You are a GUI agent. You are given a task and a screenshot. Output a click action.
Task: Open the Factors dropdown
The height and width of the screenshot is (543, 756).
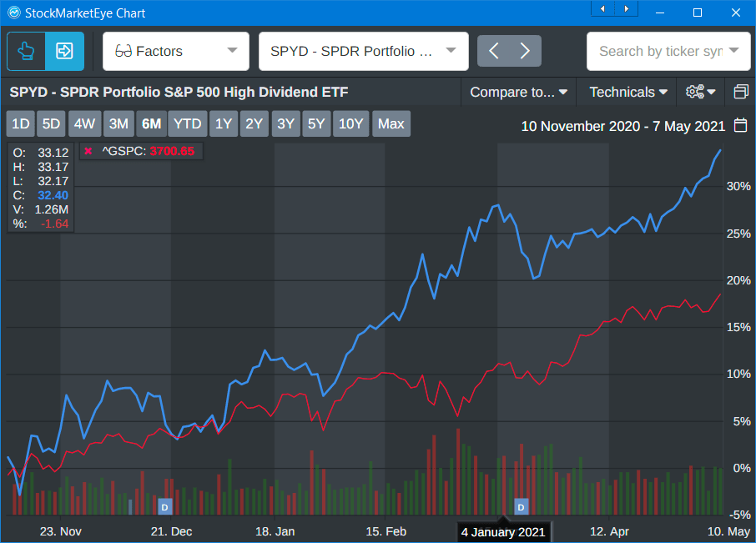pyautogui.click(x=176, y=51)
